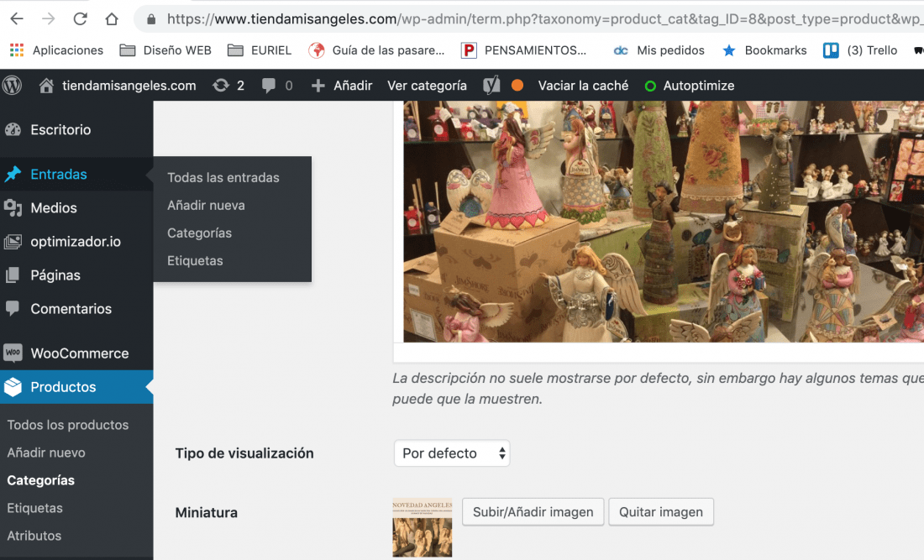Reload the current page

80,18
